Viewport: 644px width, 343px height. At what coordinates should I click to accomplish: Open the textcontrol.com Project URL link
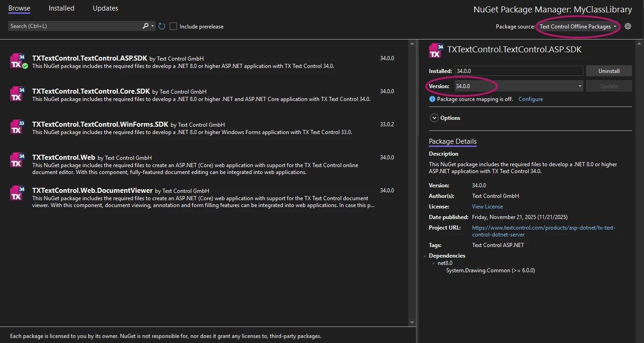click(543, 231)
